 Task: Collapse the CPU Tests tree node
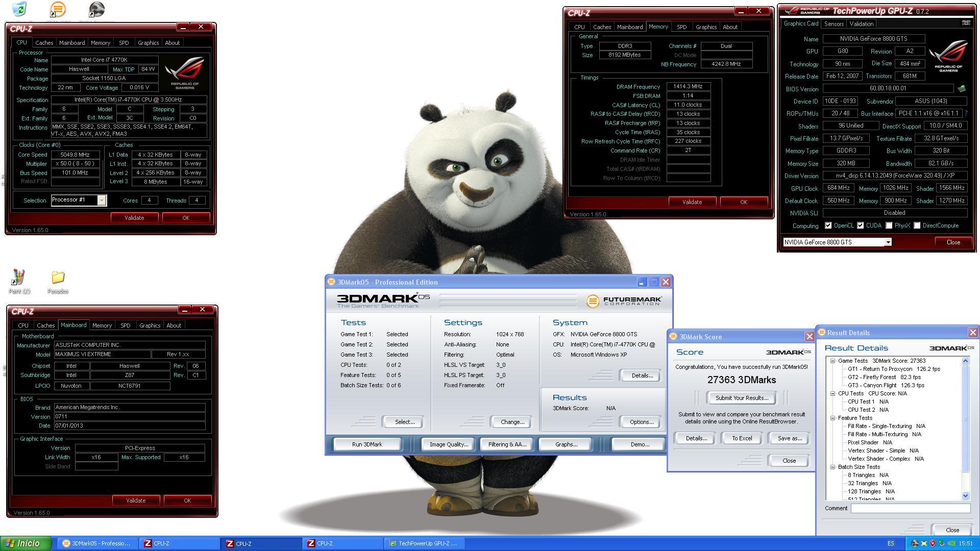(x=832, y=393)
